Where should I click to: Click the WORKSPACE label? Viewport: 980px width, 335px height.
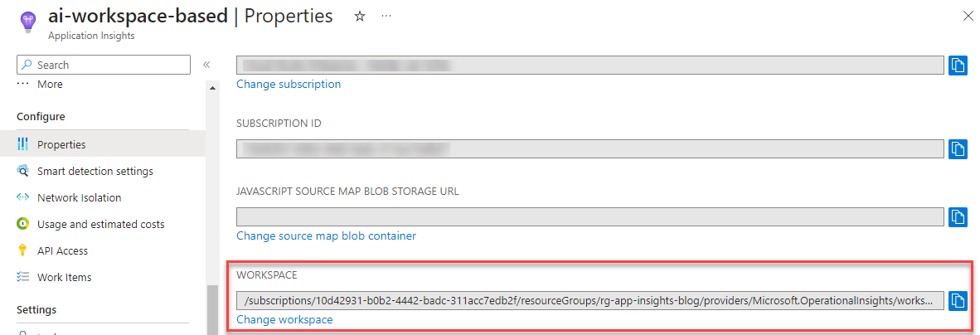coord(266,275)
